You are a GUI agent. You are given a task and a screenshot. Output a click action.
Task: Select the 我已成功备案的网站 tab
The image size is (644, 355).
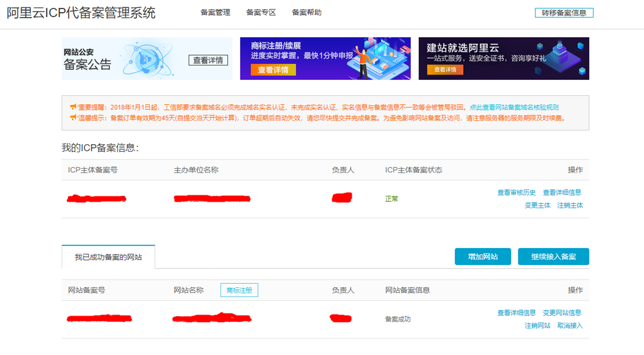click(x=108, y=257)
